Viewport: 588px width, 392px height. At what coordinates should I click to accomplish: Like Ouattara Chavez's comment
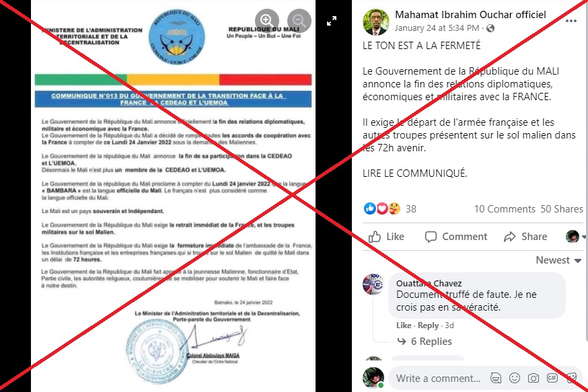tap(404, 325)
